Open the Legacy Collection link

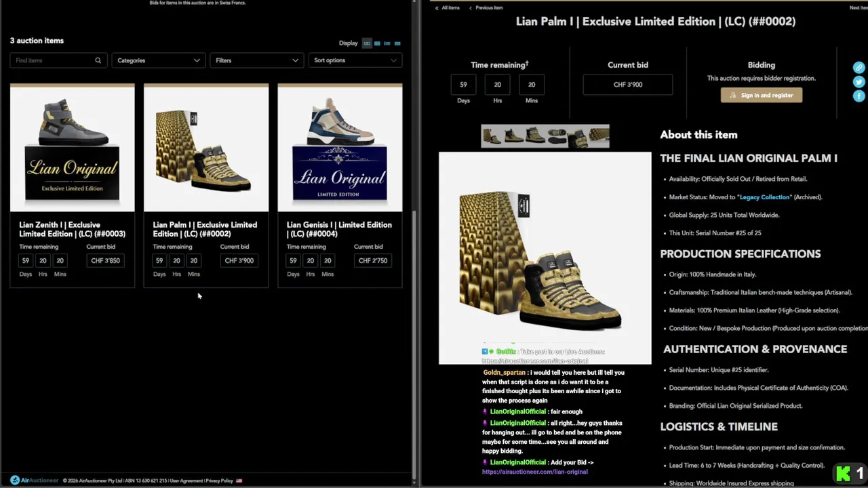click(x=765, y=197)
